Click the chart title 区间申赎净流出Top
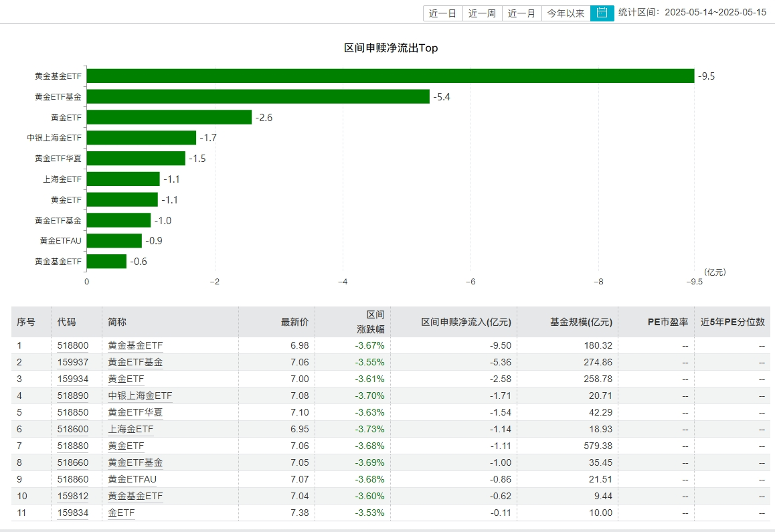775x532 pixels. click(x=391, y=48)
